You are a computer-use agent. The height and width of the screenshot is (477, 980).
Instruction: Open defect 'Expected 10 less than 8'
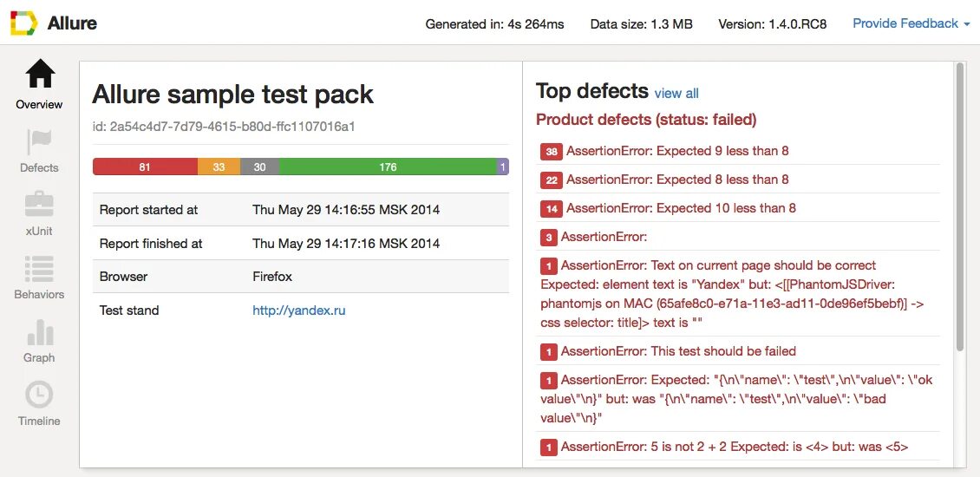tap(680, 208)
